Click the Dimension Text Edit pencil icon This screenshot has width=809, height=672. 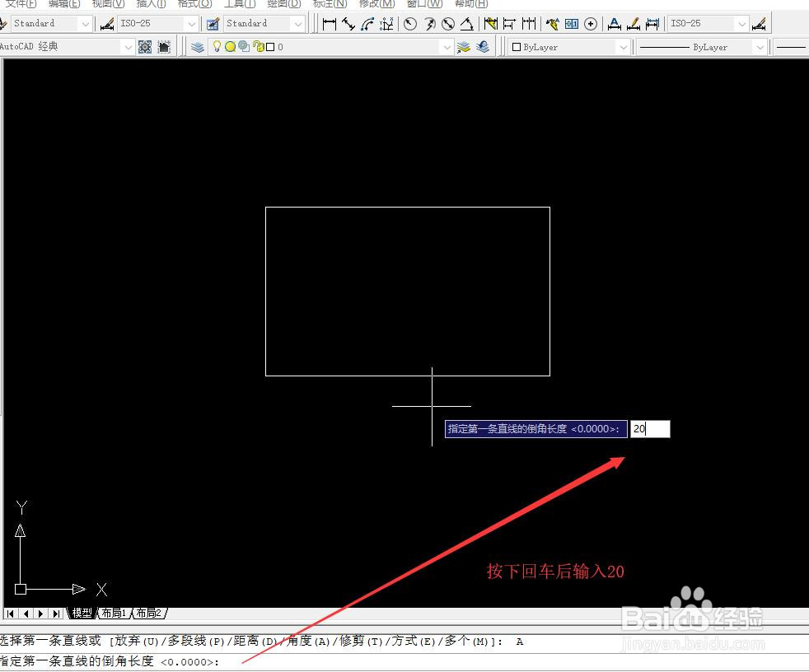tap(633, 24)
